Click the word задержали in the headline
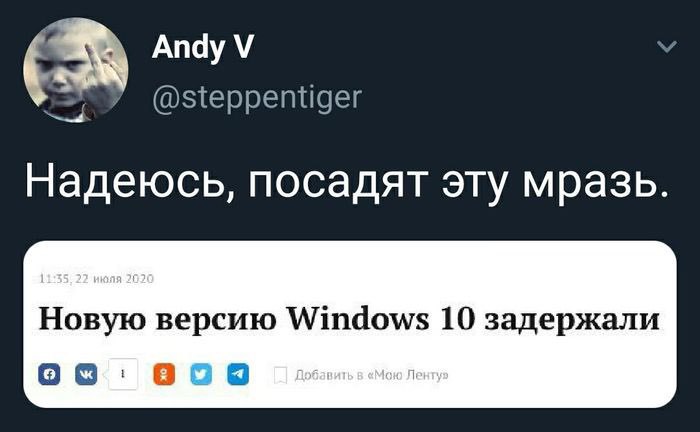The width and height of the screenshot is (700, 432). [572, 321]
